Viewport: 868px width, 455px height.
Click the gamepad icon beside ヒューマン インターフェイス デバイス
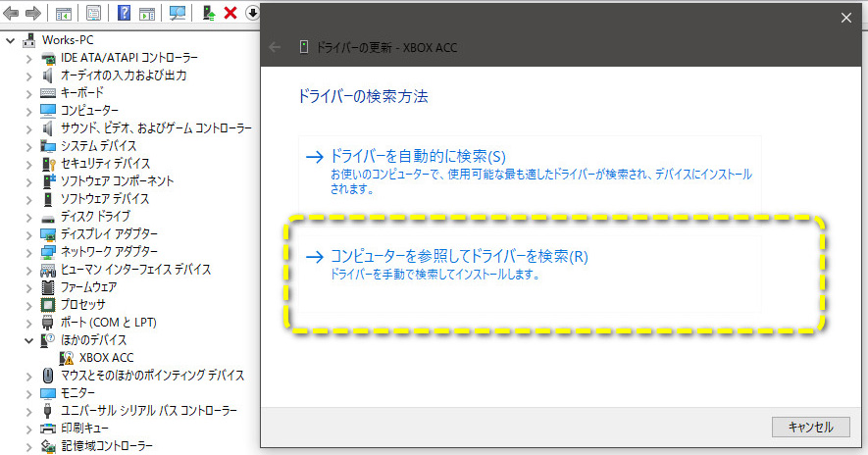[48, 270]
